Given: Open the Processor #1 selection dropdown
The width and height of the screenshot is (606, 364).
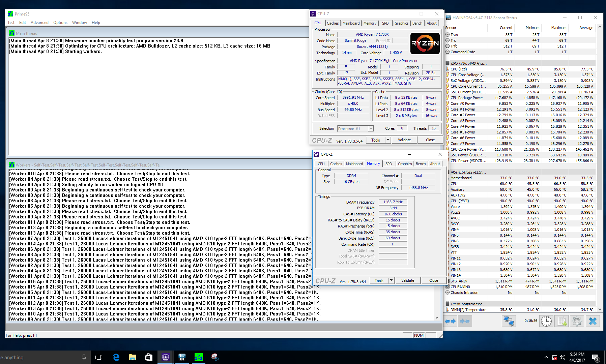Looking at the screenshot, I should (355, 128).
